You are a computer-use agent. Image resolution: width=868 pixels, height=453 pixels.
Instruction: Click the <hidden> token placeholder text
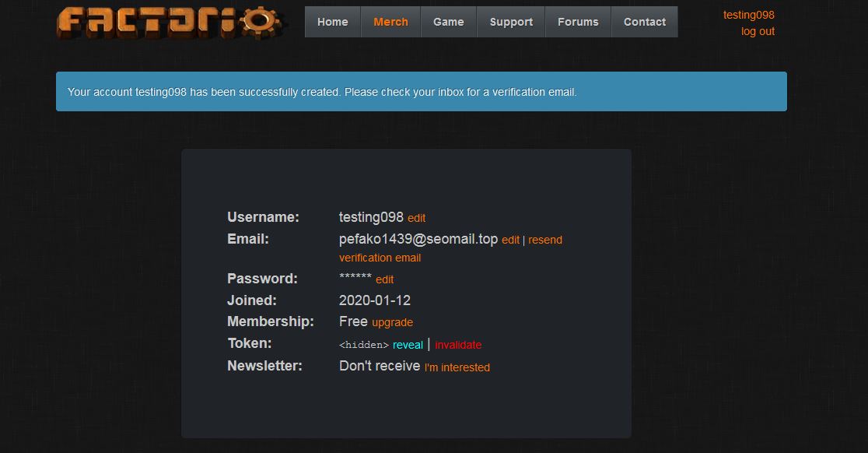(x=363, y=345)
